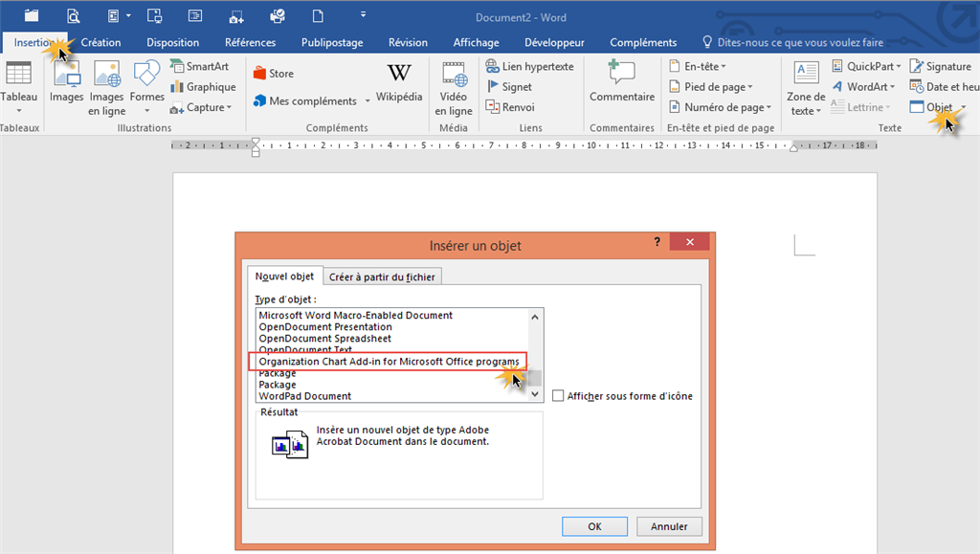The height and width of the screenshot is (554, 980).
Task: Select Microsoft Word Macro-Enabled Document
Action: coord(356,316)
